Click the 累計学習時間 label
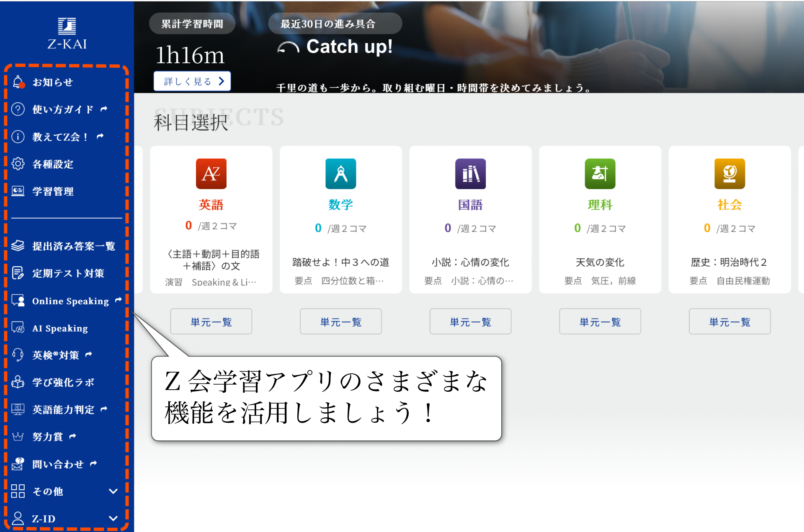The image size is (804, 532). point(192,24)
